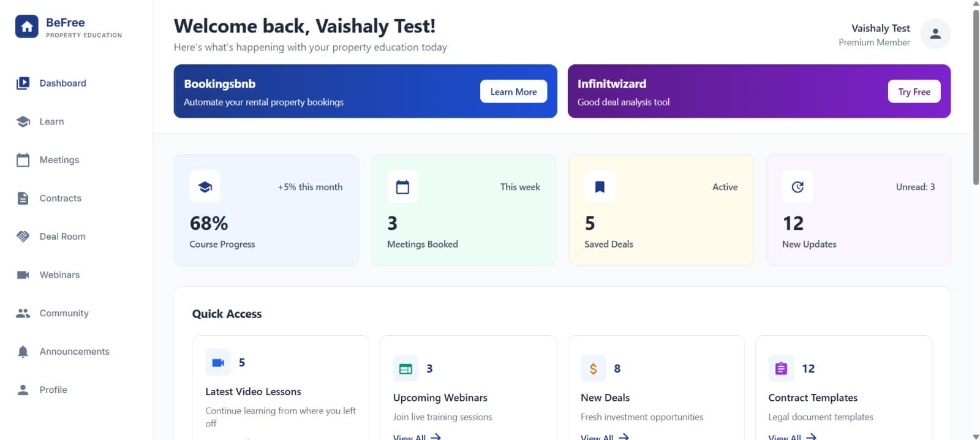This screenshot has width=980, height=440.
Task: Click the graduation cap Course Progress icon
Action: tap(205, 187)
